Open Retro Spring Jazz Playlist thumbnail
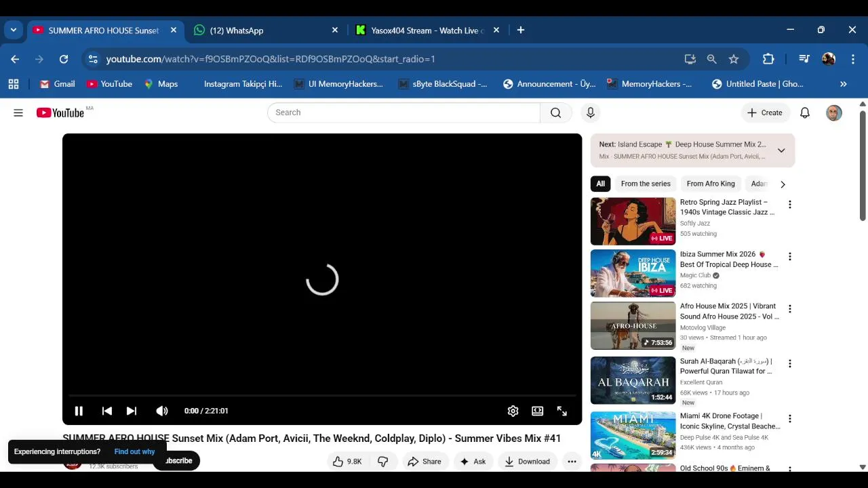The image size is (868, 488). pos(633,221)
